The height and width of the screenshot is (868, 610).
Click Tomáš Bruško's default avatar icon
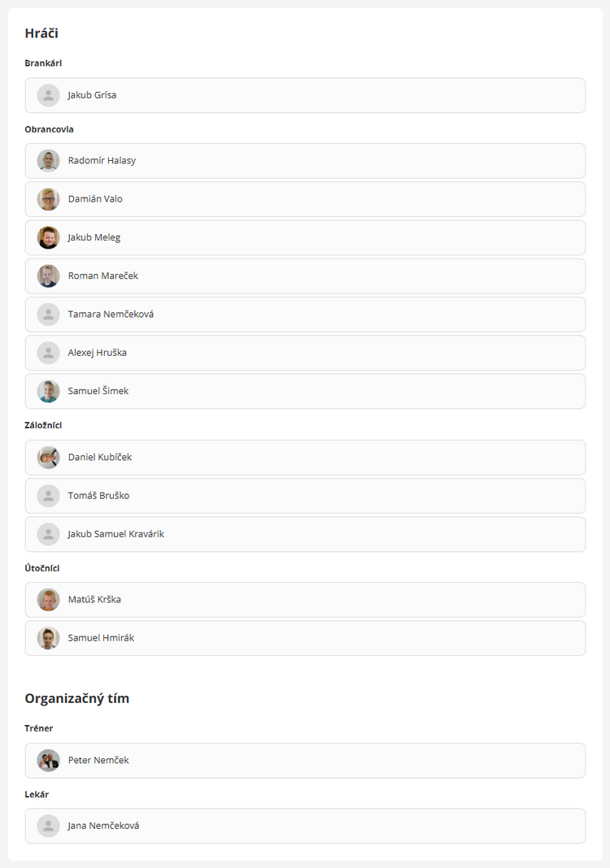point(48,496)
